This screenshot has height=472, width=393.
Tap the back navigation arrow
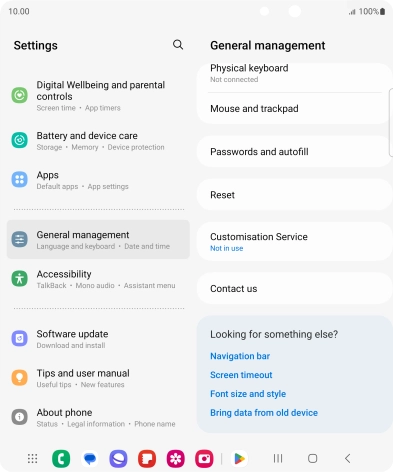point(347,459)
